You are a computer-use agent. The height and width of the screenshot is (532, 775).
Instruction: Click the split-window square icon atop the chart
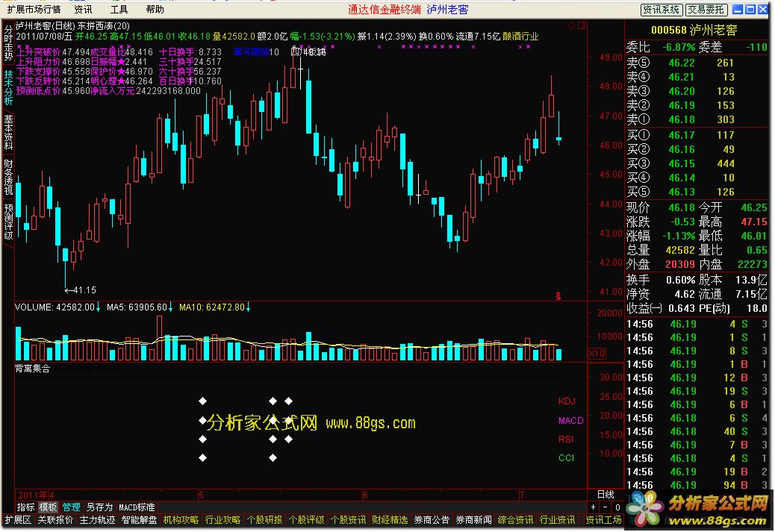(581, 25)
